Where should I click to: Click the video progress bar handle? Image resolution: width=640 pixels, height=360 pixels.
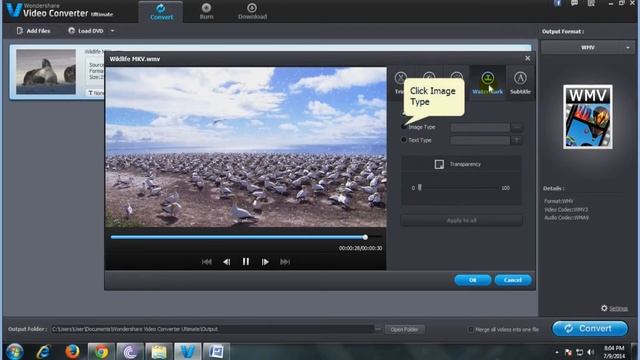pyautogui.click(x=365, y=237)
